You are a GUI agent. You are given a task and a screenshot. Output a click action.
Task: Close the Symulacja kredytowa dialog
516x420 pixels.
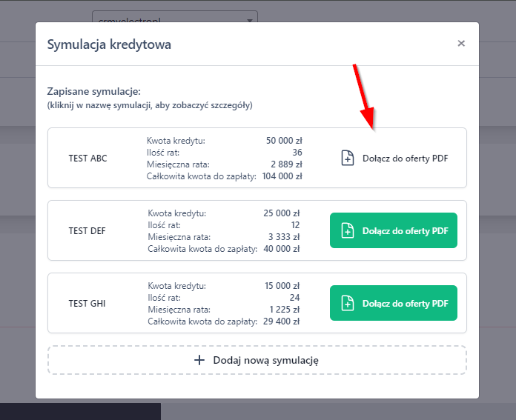tap(461, 44)
